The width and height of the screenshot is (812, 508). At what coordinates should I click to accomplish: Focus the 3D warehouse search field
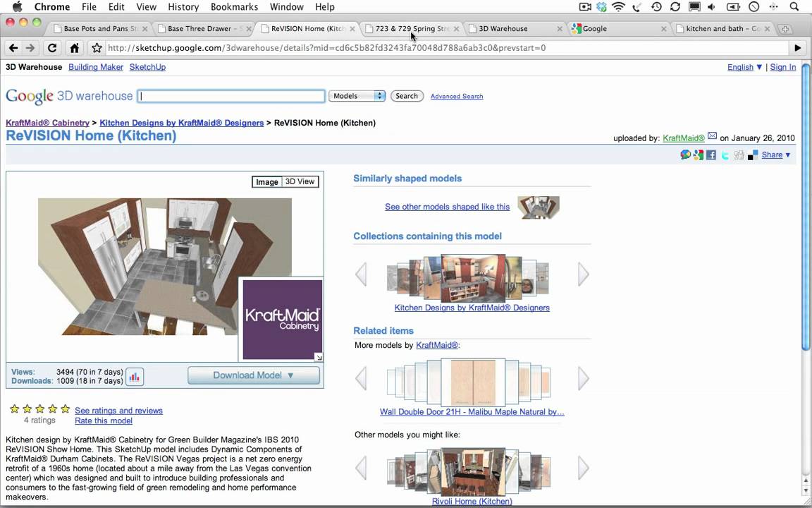[231, 96]
